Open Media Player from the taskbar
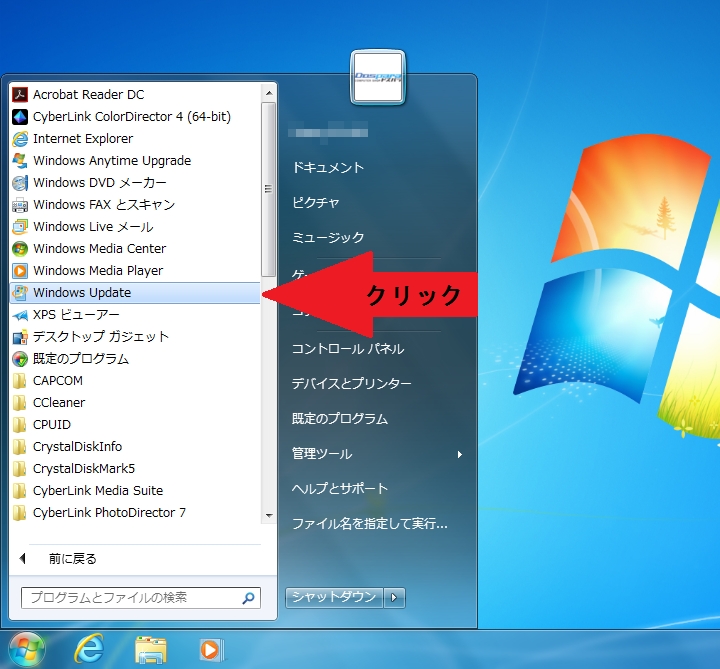 (x=211, y=650)
